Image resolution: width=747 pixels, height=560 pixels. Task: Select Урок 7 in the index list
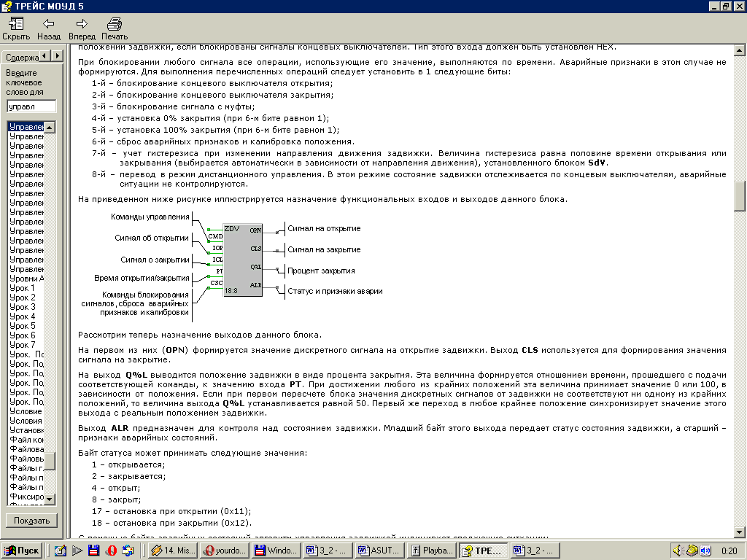[22, 345]
